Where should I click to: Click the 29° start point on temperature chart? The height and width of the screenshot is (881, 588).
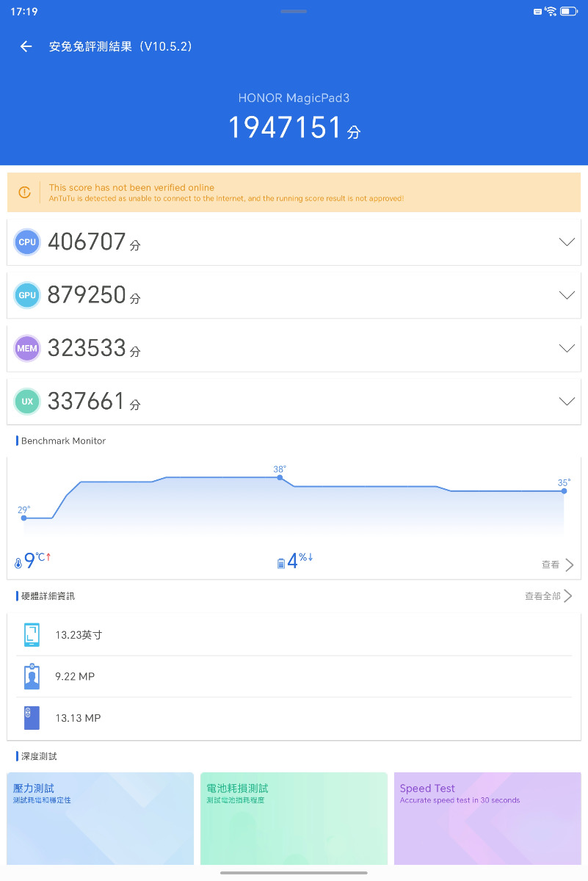24,518
